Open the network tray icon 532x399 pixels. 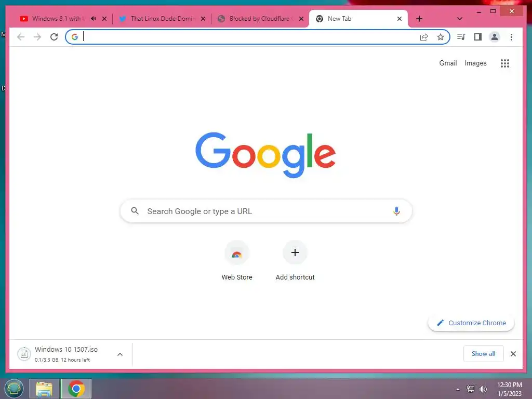[471, 389]
